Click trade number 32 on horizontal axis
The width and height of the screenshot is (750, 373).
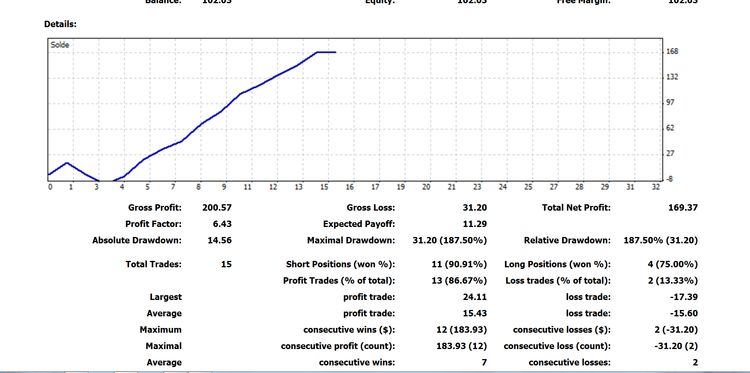[x=656, y=187]
